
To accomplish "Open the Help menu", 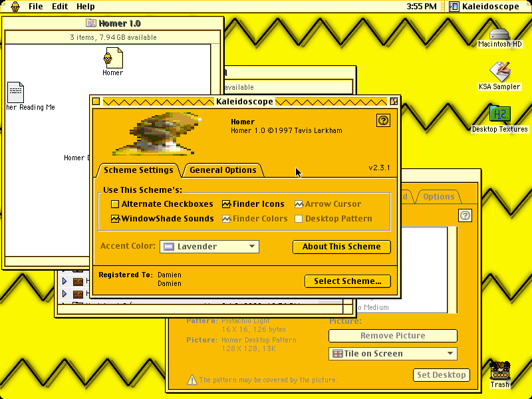I will [86, 7].
